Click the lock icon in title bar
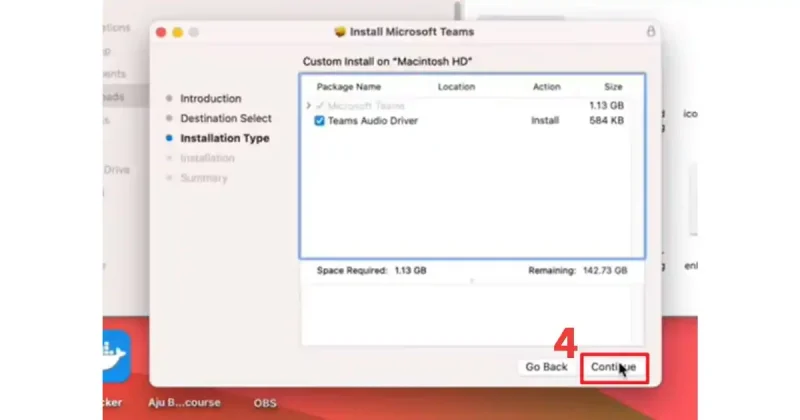This screenshot has height=420, width=800. pos(651,32)
